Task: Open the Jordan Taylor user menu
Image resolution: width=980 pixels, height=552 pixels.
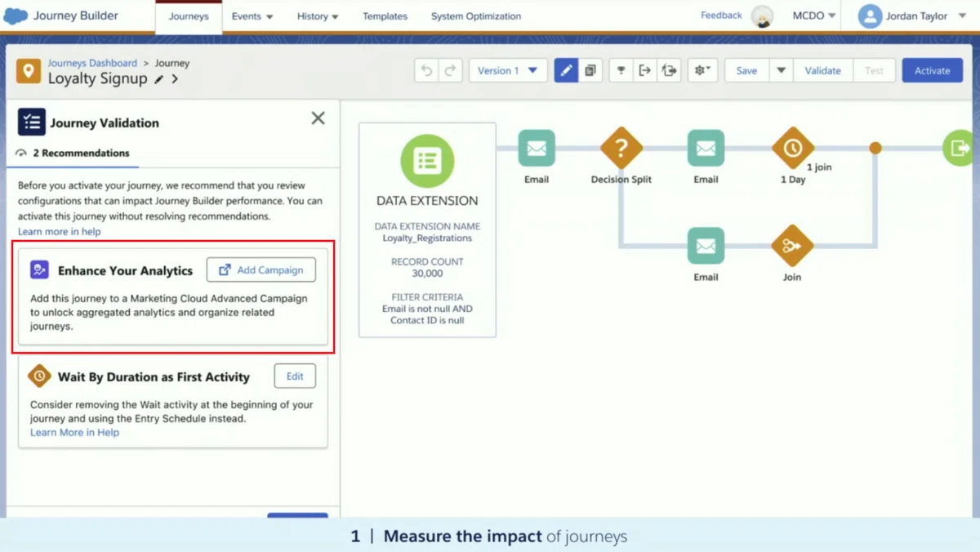Action: (913, 16)
